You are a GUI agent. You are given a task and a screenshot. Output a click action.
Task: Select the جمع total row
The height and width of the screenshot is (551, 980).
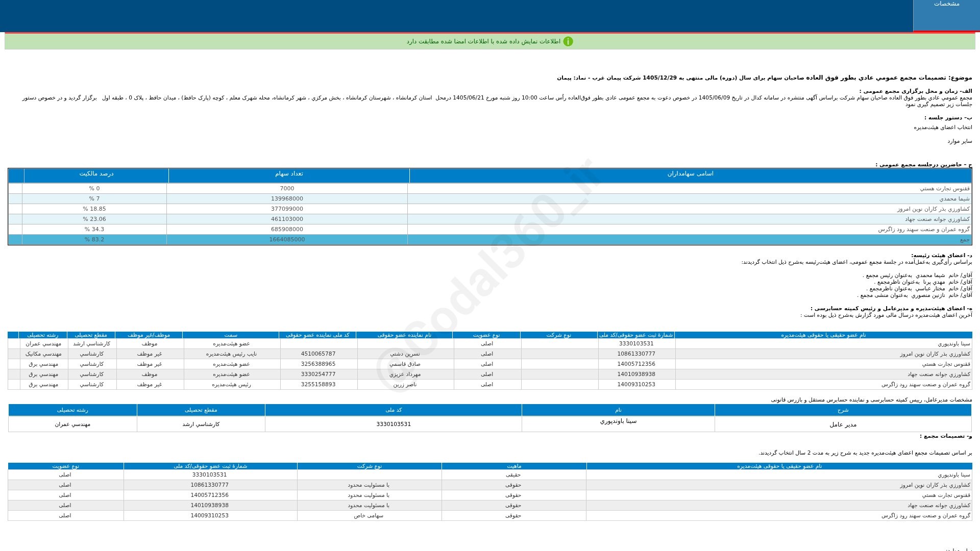coord(490,240)
